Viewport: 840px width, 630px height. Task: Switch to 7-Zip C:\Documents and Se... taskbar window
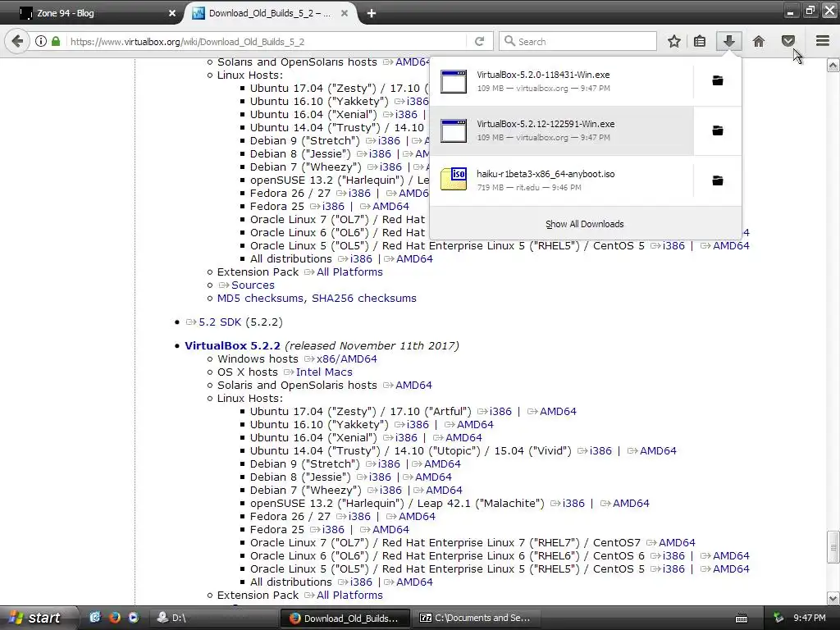click(478, 619)
